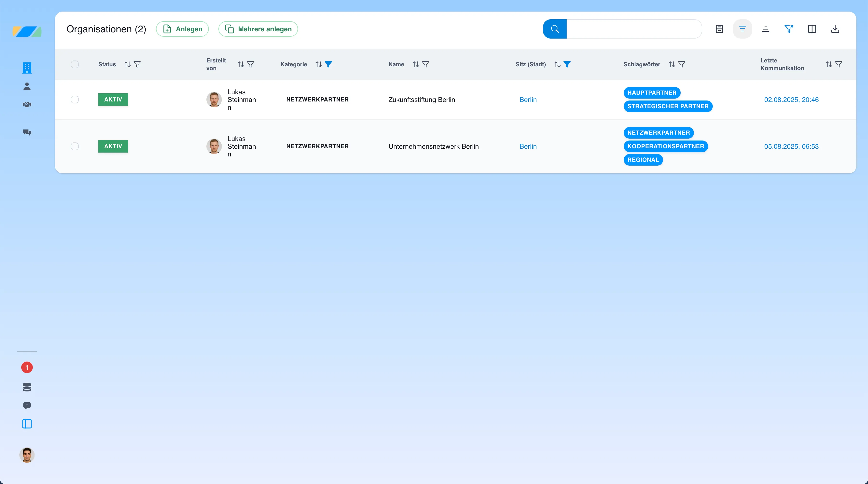Open the 05.08.2025, 06:53 communication link
The image size is (868, 484).
pyautogui.click(x=791, y=147)
